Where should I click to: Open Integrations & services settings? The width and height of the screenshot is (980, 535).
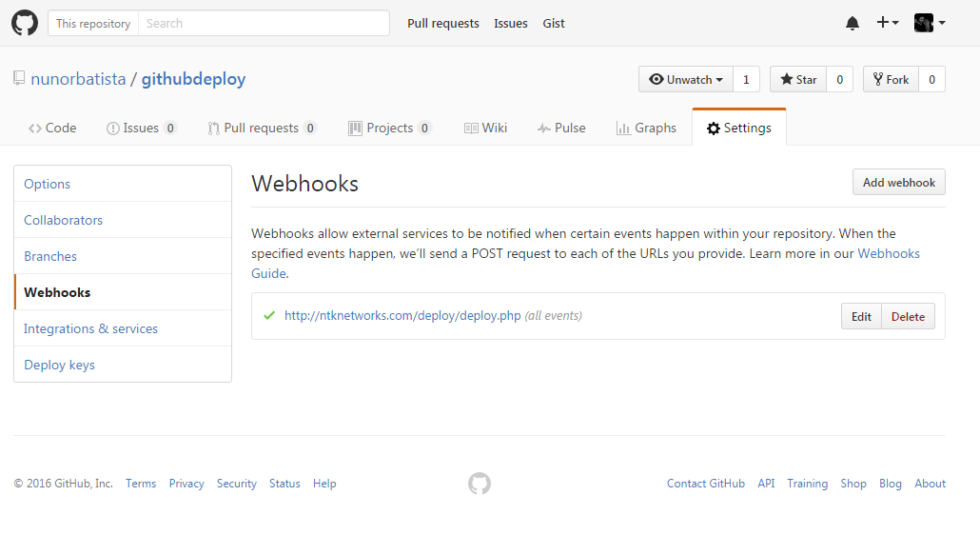[x=90, y=328]
